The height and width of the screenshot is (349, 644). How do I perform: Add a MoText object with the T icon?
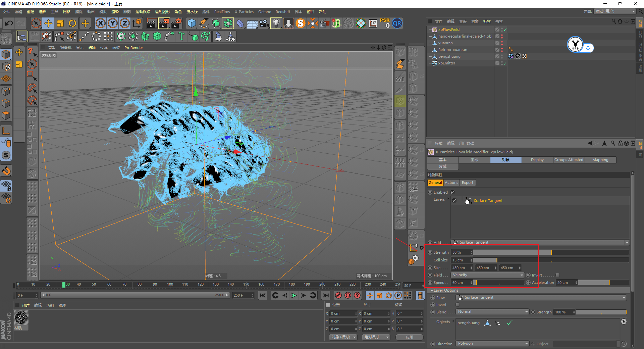tap(181, 36)
